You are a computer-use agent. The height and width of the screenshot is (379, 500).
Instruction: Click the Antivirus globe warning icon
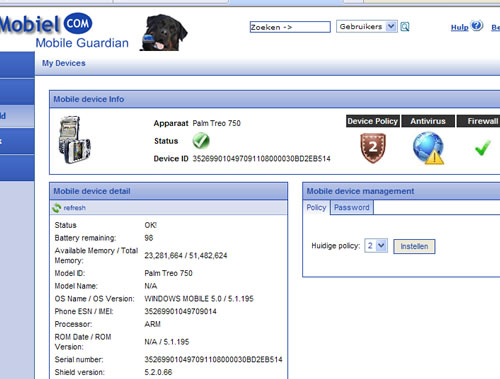pyautogui.click(x=428, y=148)
